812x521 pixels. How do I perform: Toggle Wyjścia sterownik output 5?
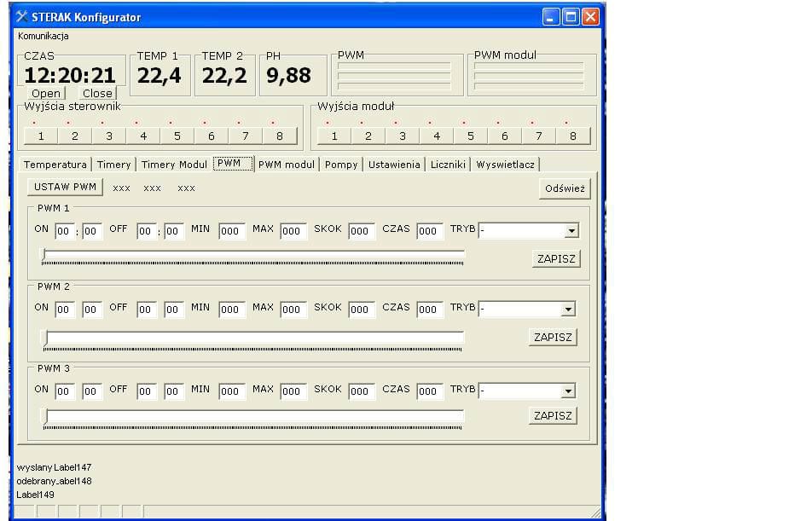[x=177, y=136]
